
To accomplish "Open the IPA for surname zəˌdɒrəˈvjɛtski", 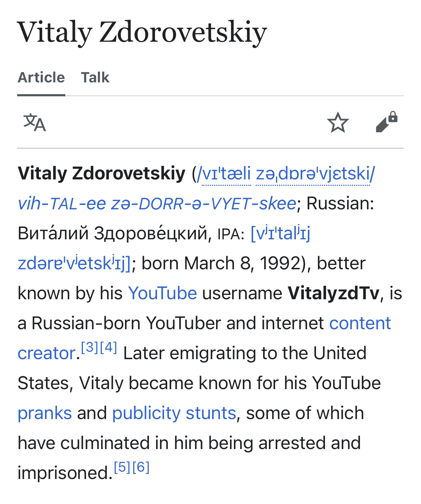I will point(313,174).
